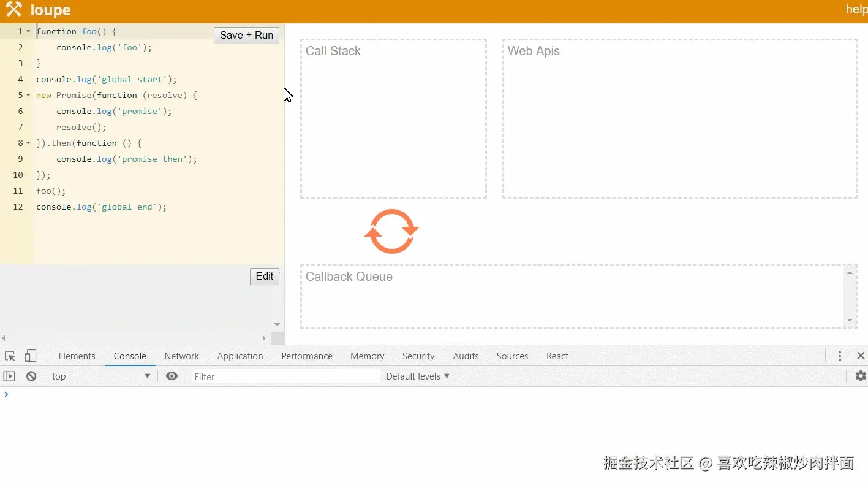Open the console settings gear icon
The width and height of the screenshot is (868, 485).
point(861,376)
